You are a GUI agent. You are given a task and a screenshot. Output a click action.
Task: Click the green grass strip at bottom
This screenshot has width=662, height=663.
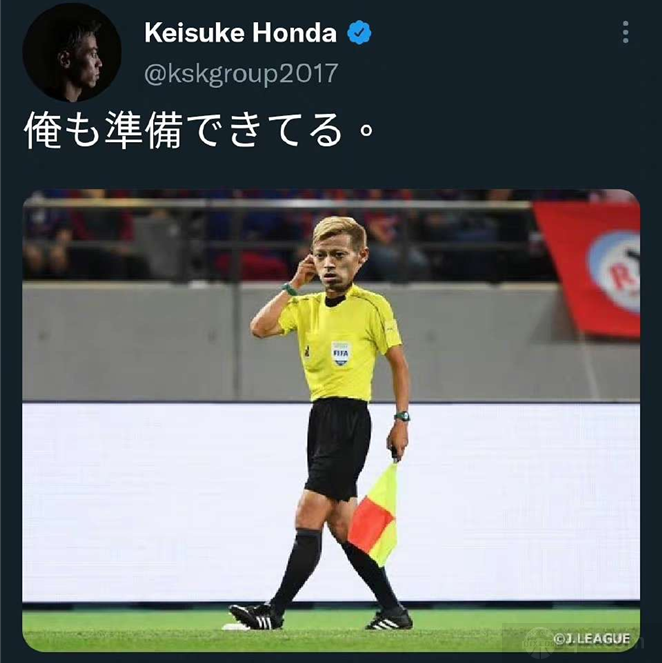tap(331, 631)
